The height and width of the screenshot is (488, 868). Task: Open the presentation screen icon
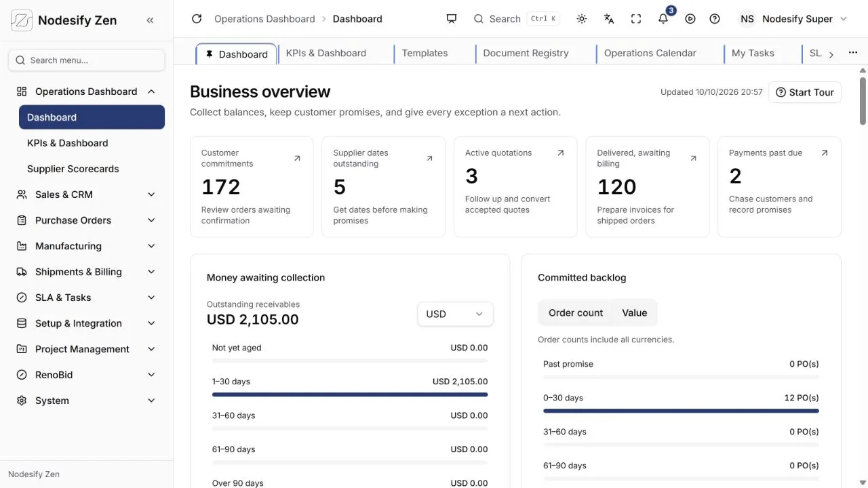pyautogui.click(x=452, y=19)
